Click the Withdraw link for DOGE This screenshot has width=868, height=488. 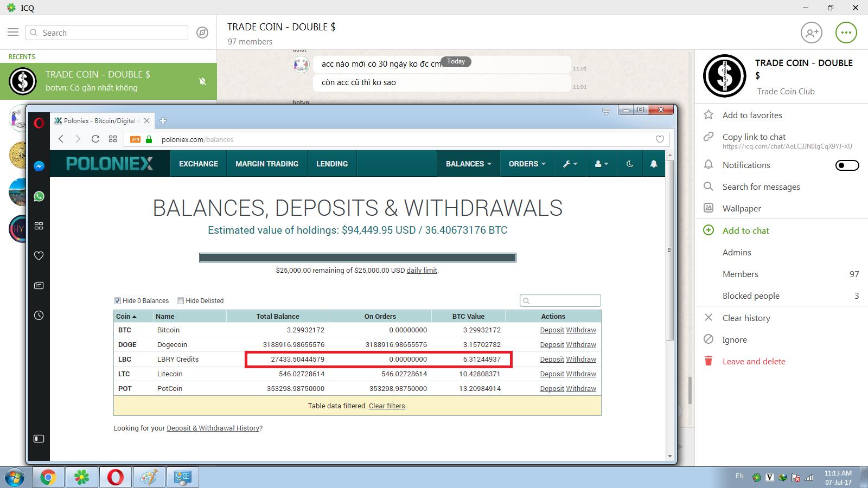coord(581,345)
